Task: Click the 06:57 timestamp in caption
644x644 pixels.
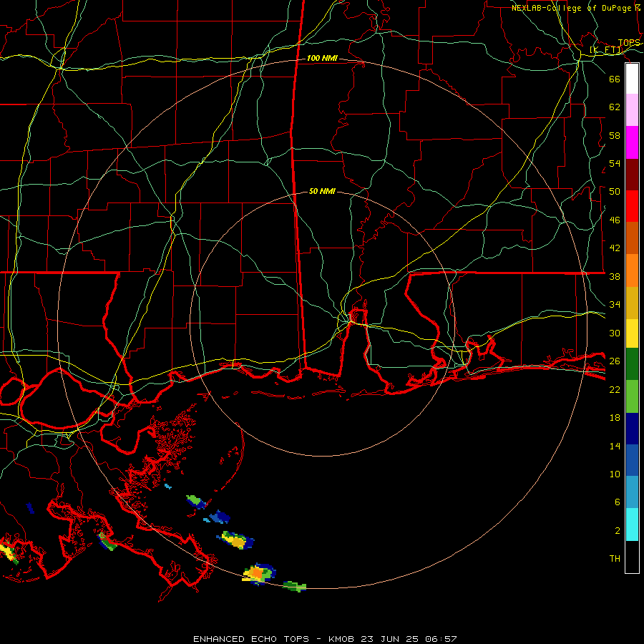Action: (442, 639)
